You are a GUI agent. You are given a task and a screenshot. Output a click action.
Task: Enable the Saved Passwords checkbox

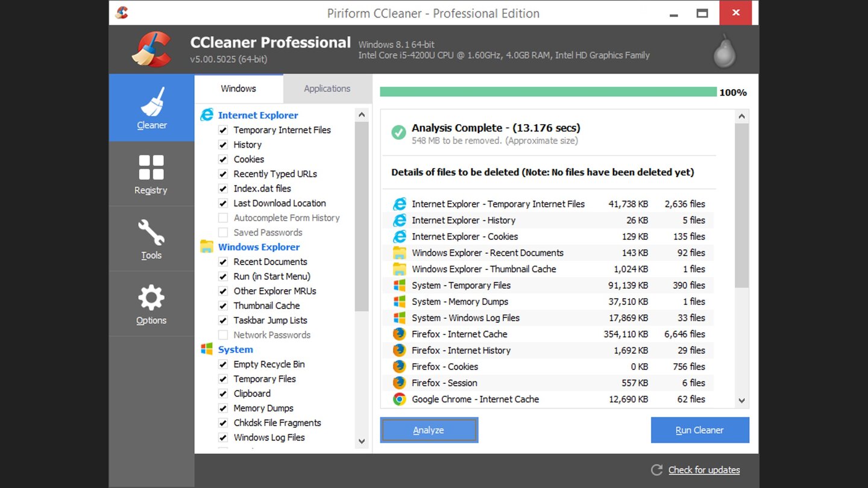click(x=223, y=232)
